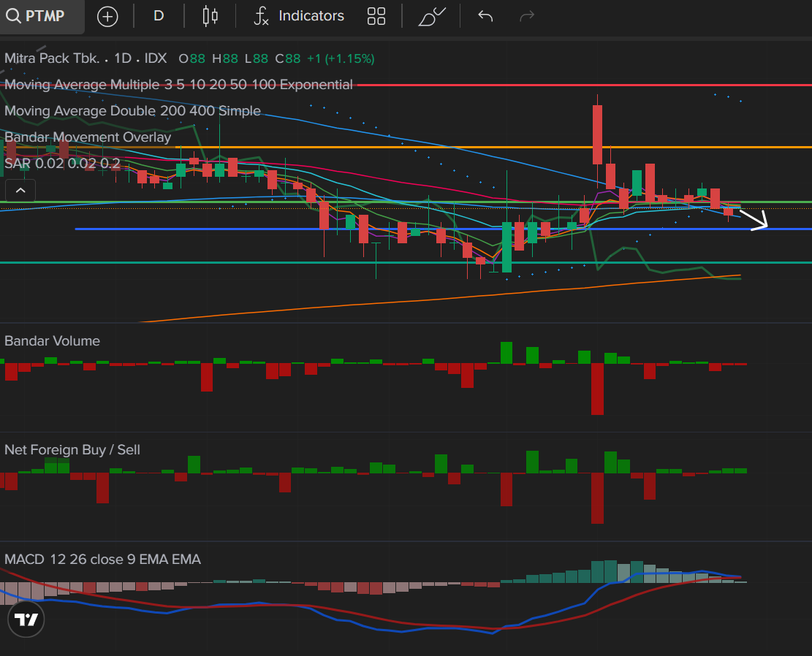The image size is (812, 656).
Task: Select the Bandar Movement Overlay legend
Action: (88, 137)
